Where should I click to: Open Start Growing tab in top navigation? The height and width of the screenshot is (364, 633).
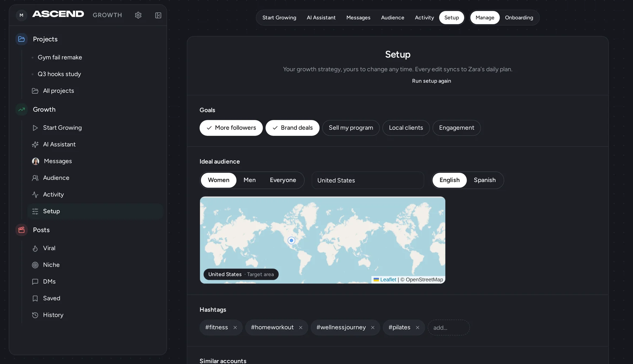click(x=279, y=18)
